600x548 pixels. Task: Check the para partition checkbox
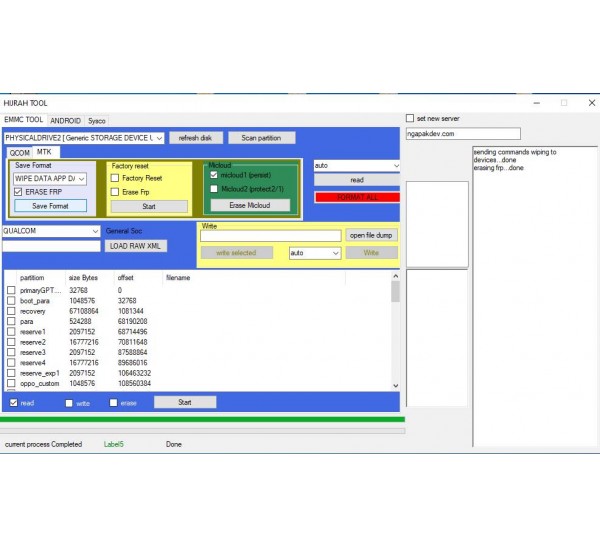11,321
